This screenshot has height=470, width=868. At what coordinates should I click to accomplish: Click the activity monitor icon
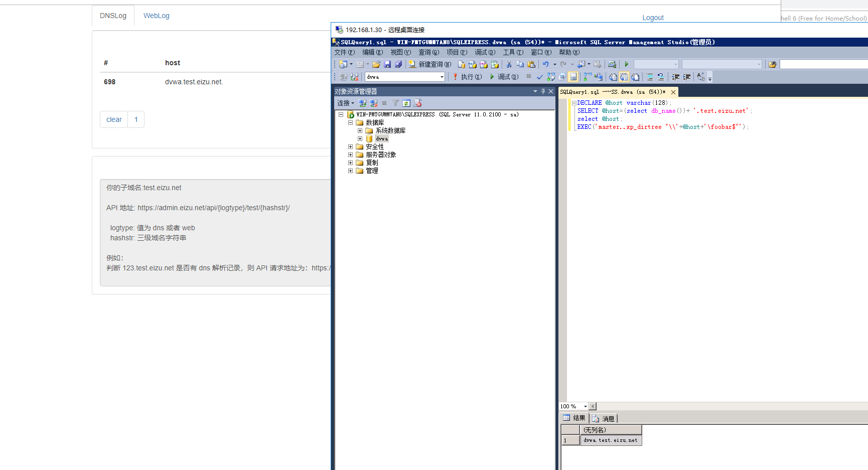(612, 64)
